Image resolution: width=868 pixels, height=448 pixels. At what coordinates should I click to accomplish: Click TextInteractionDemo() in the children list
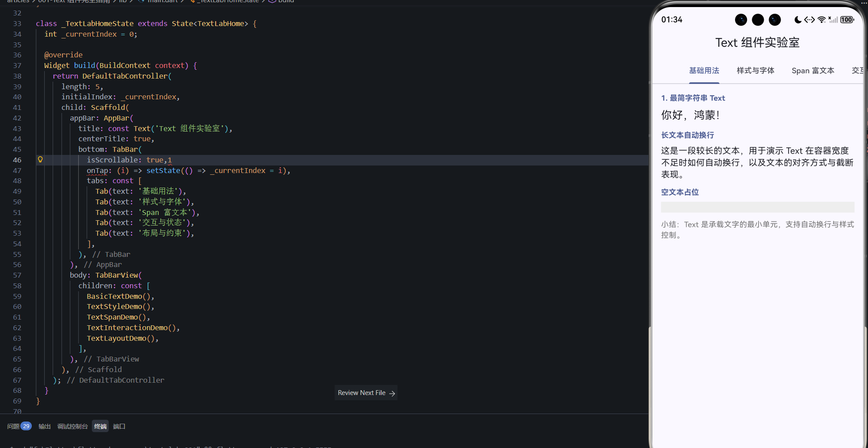(x=131, y=328)
